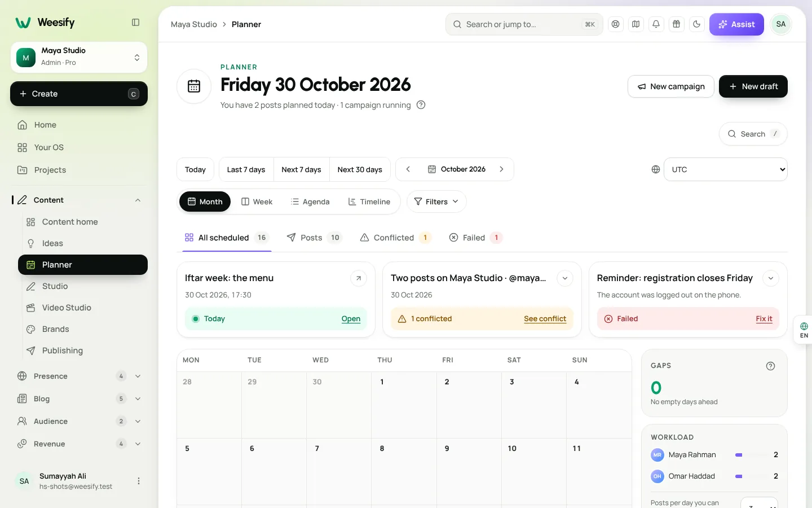812x508 pixels.
Task: Click in the Search or jump to field
Action: (524, 24)
